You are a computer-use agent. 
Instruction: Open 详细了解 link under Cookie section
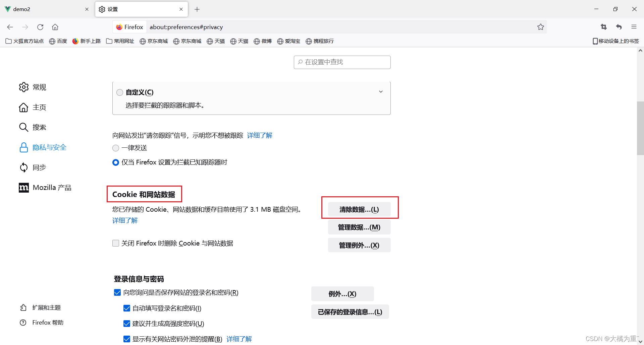pyautogui.click(x=125, y=220)
